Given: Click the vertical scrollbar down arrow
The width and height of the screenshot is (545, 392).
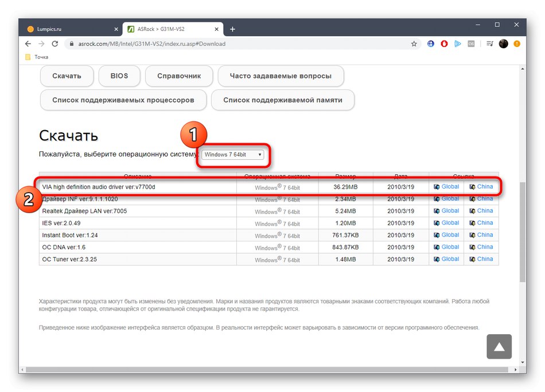Looking at the screenshot, I should tap(523, 362).
